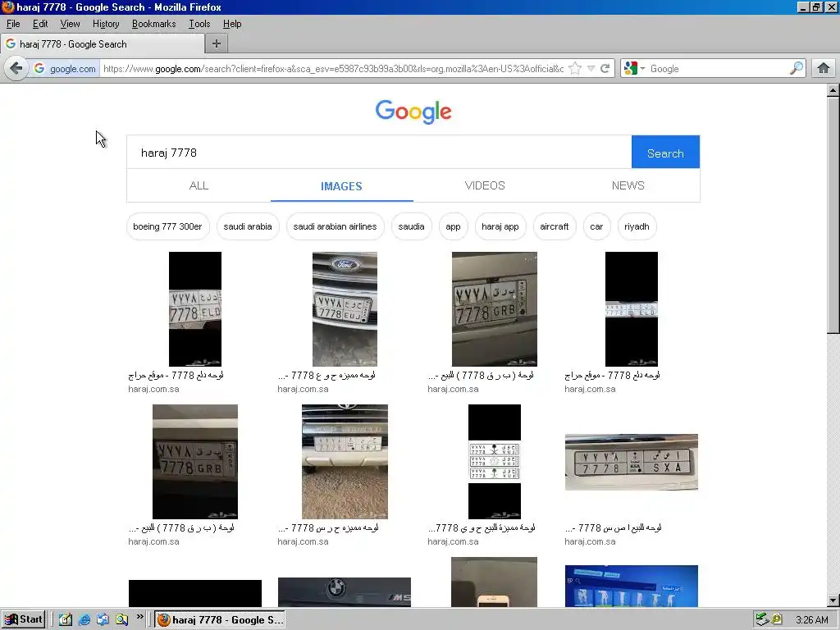The width and height of the screenshot is (840, 630).
Task: Click the 'saudi arabia' filter chip
Action: point(248,226)
